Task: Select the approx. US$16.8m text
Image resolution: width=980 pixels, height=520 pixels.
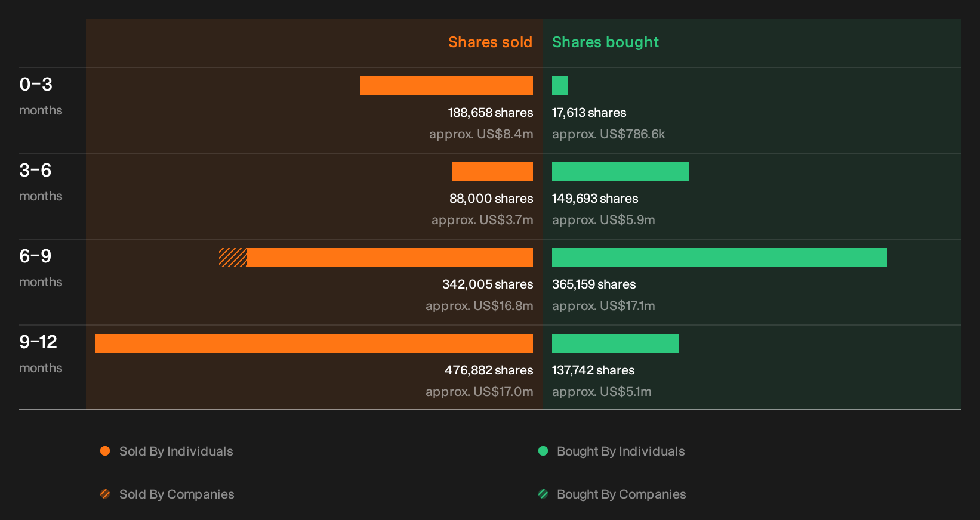Action: click(x=479, y=306)
